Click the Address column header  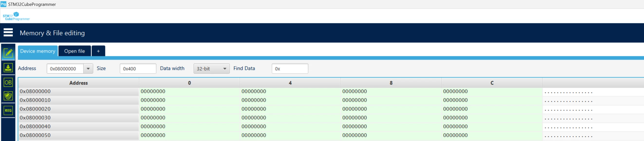tap(78, 83)
